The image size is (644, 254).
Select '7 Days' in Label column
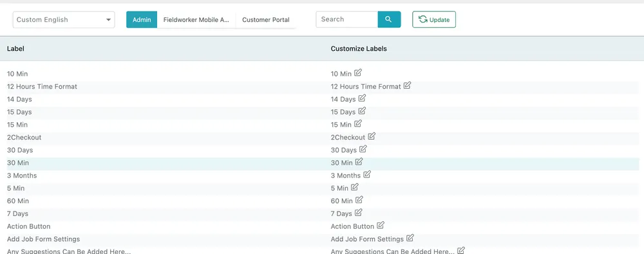(17, 213)
